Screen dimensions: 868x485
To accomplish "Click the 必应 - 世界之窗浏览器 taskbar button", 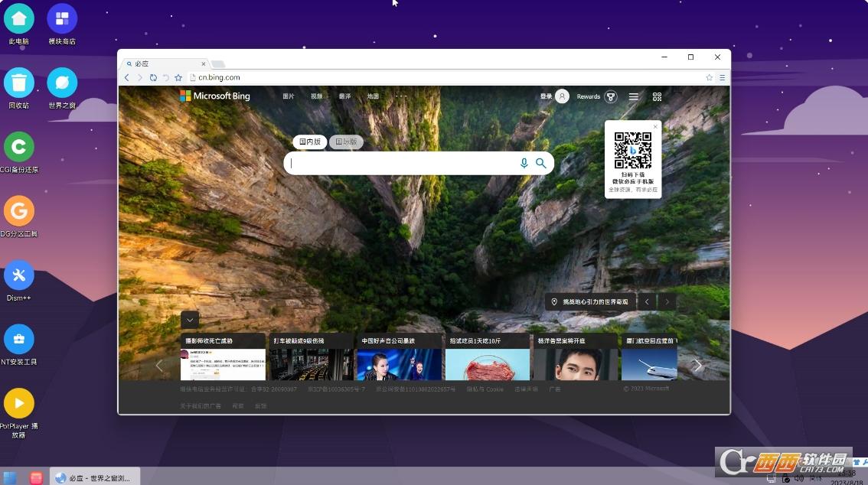I will [95, 478].
